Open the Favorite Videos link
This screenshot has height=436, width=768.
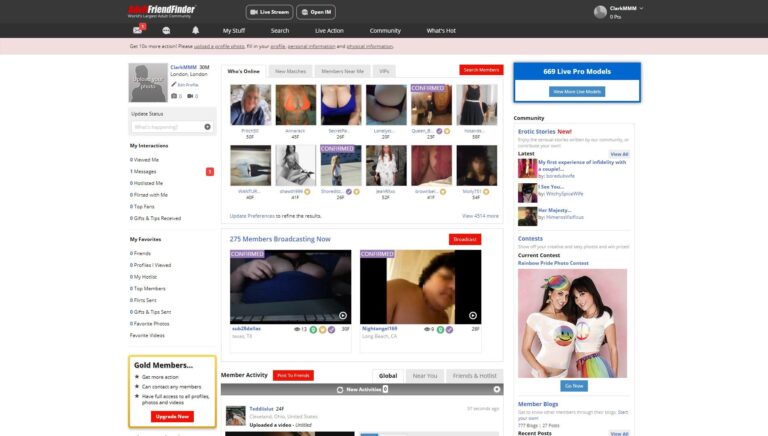(x=147, y=336)
